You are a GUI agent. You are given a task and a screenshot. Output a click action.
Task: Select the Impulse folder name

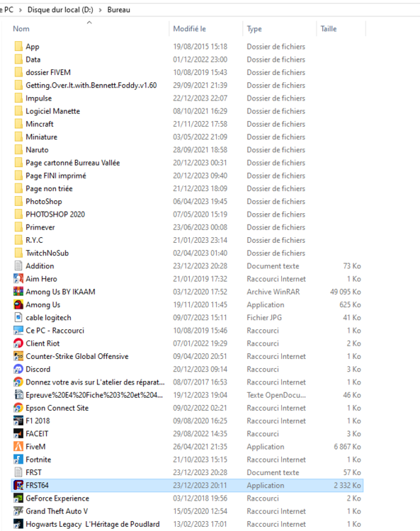39,98
